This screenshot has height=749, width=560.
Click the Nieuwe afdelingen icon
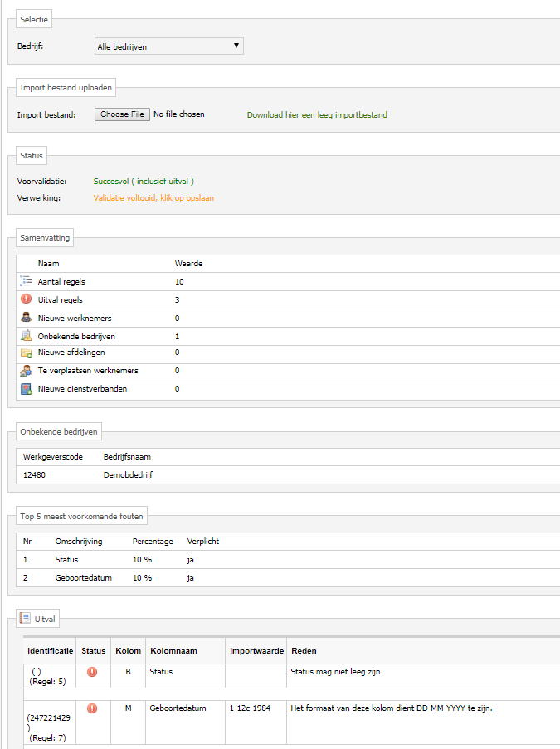(26, 353)
